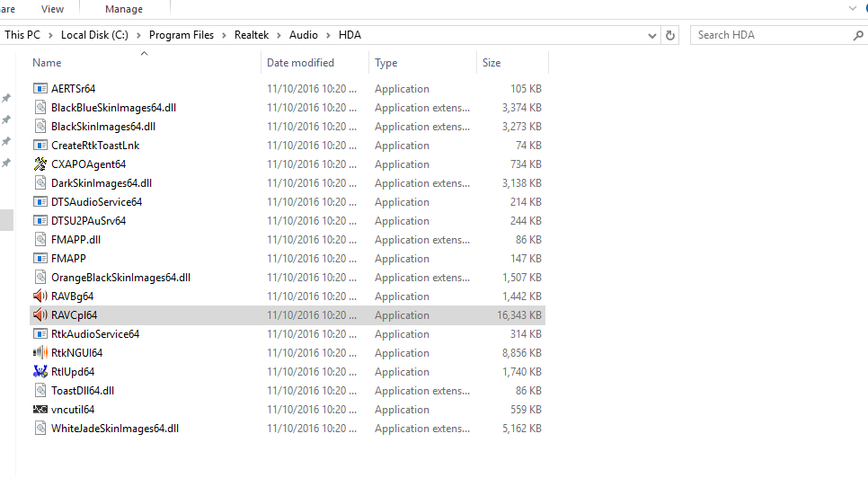Click the vncutil64 application icon
868x478 pixels.
pyautogui.click(x=40, y=410)
